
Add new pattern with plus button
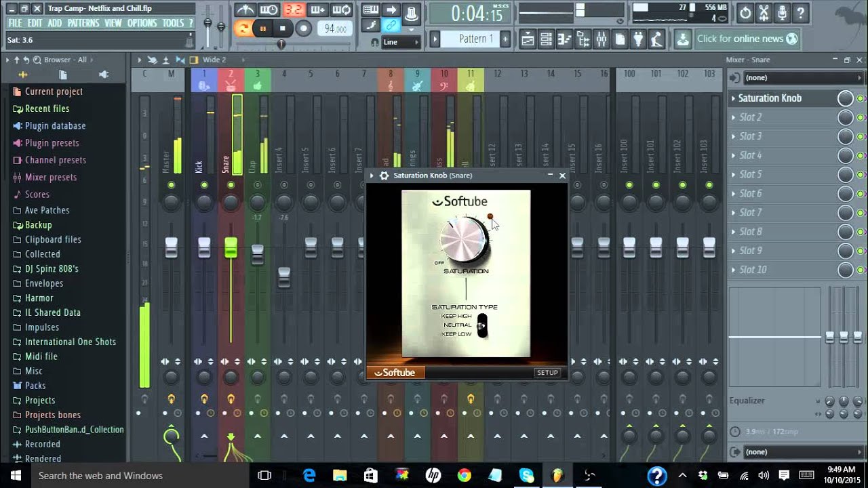[x=505, y=39]
